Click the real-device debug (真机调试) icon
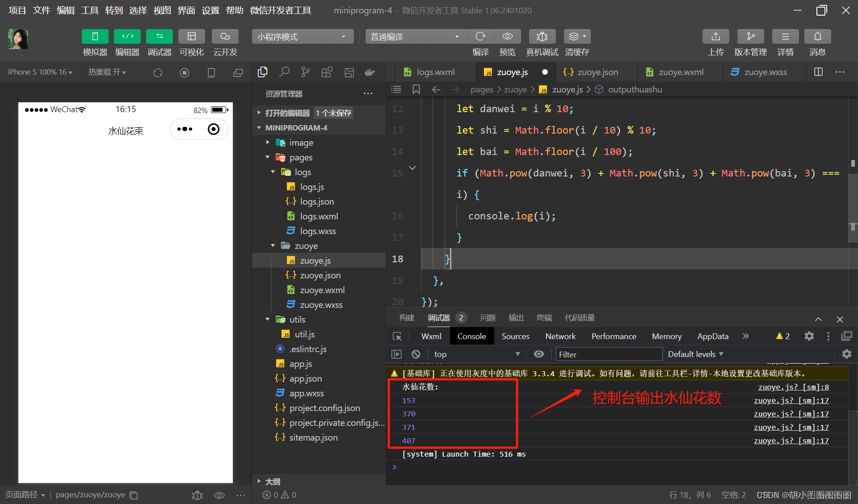858x504 pixels. click(x=542, y=37)
